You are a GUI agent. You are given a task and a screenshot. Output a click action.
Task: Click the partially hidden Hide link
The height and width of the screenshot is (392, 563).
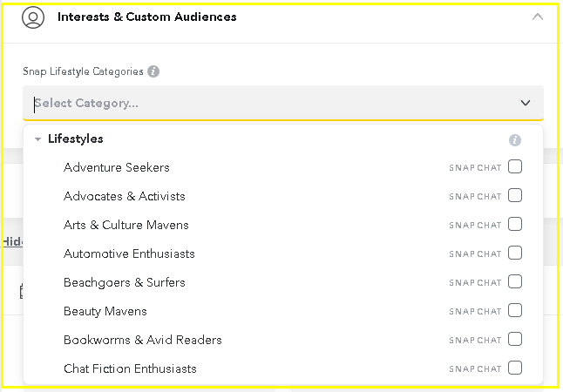(x=13, y=242)
